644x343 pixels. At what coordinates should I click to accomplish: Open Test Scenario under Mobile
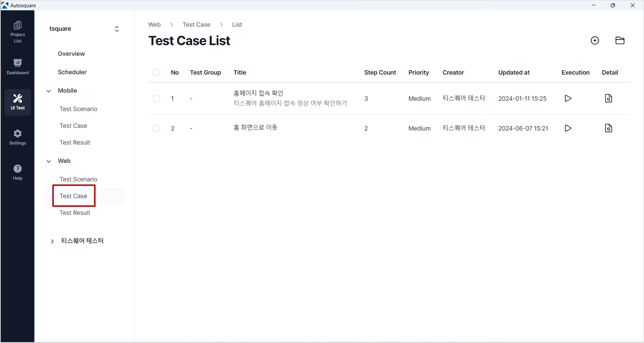click(x=78, y=109)
